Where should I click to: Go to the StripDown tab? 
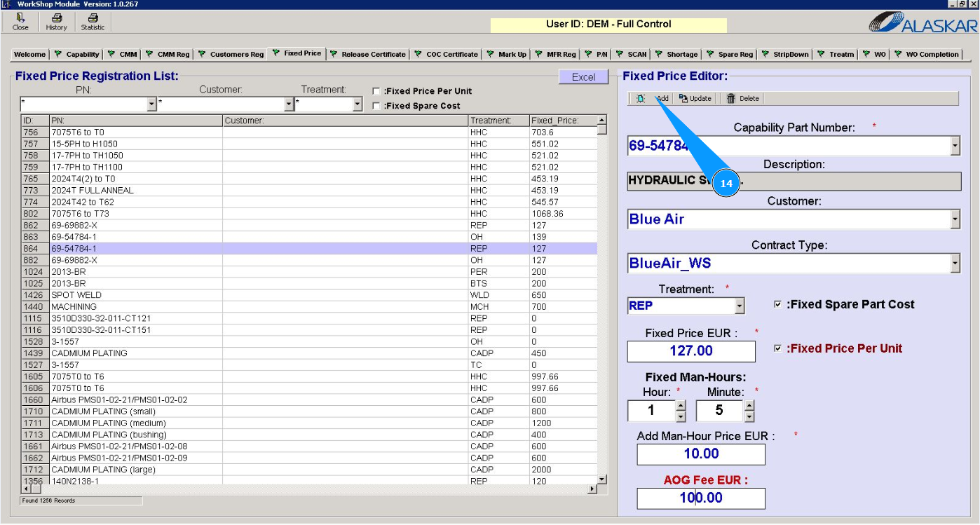click(x=785, y=54)
